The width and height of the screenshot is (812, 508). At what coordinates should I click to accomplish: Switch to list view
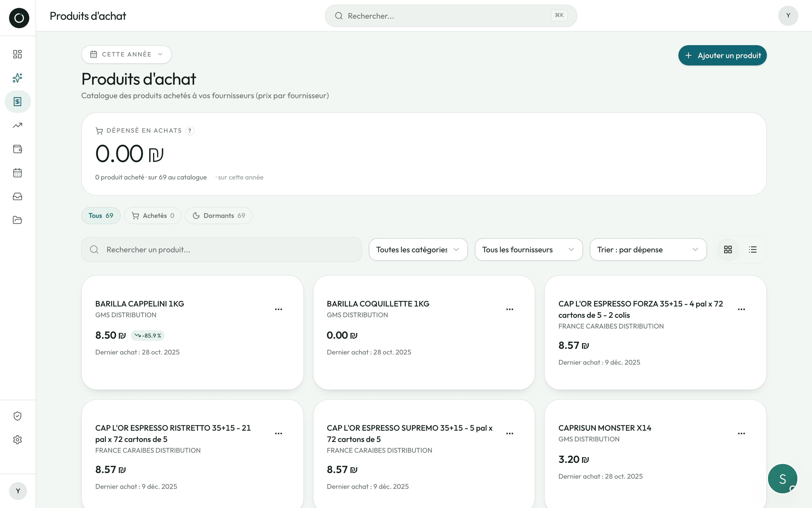click(753, 250)
